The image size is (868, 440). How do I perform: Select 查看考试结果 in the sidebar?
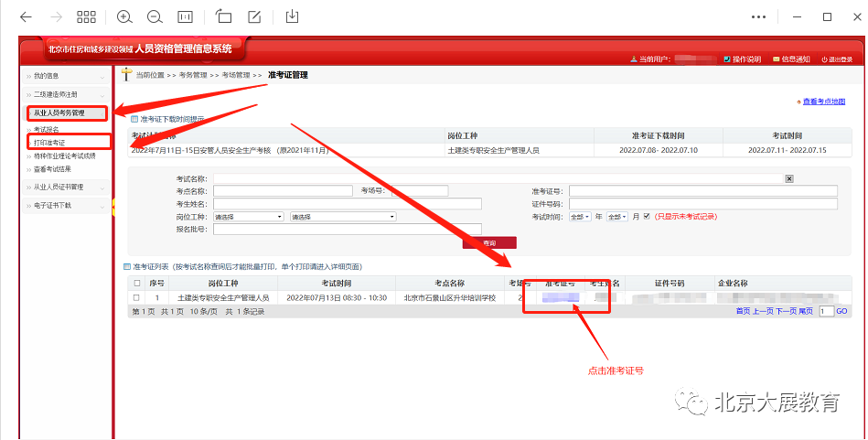[54, 169]
